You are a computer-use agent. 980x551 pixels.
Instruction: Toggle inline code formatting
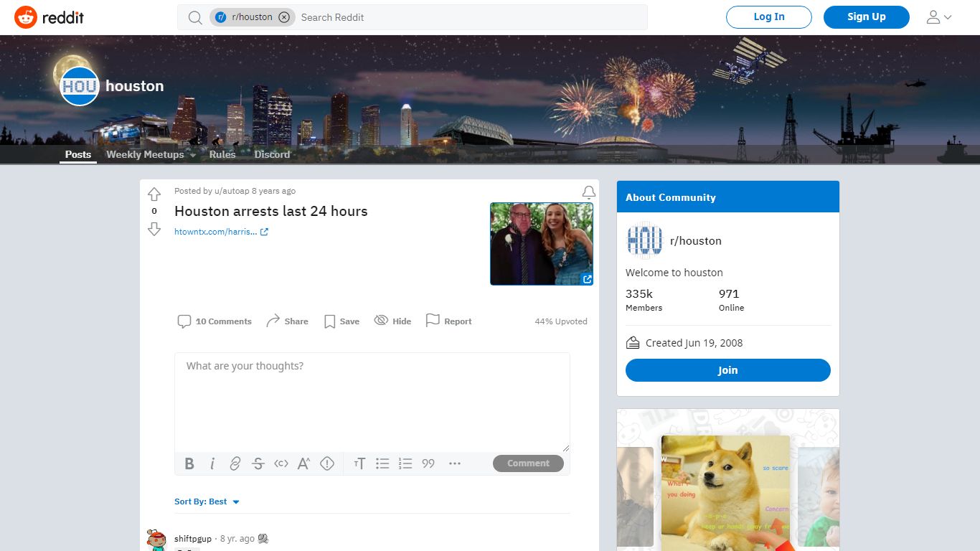[281, 463]
